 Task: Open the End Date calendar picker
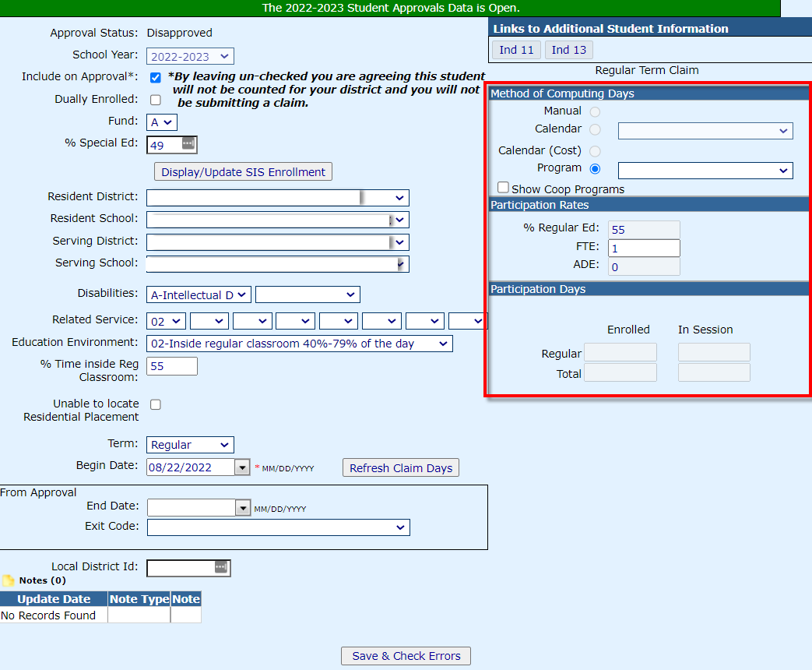pos(243,508)
